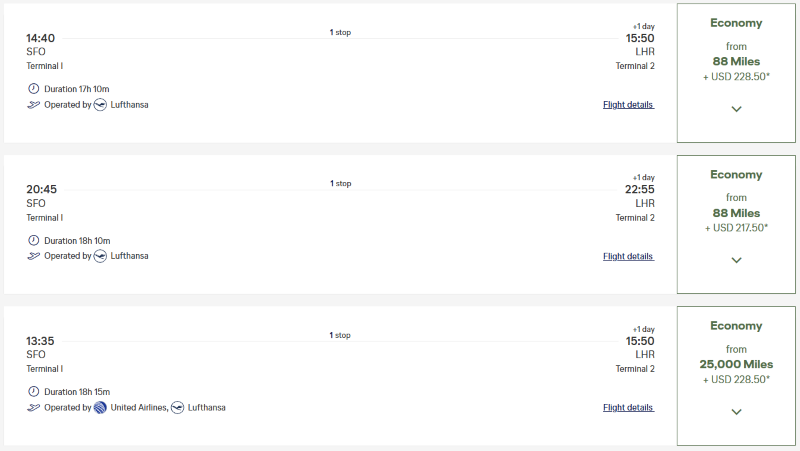Click the 1 stop label on the 13:35 flight
Viewport: 800px width, 451px height.
click(x=340, y=335)
